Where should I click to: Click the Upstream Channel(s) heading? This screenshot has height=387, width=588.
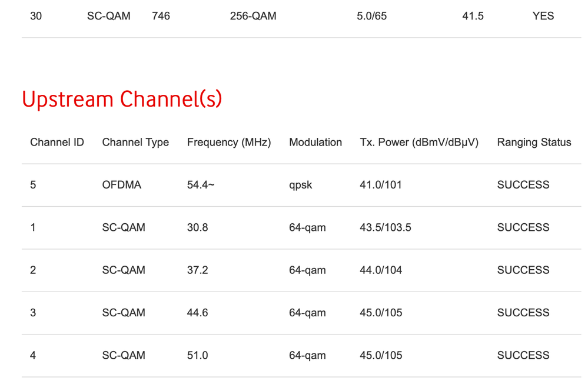click(x=122, y=99)
